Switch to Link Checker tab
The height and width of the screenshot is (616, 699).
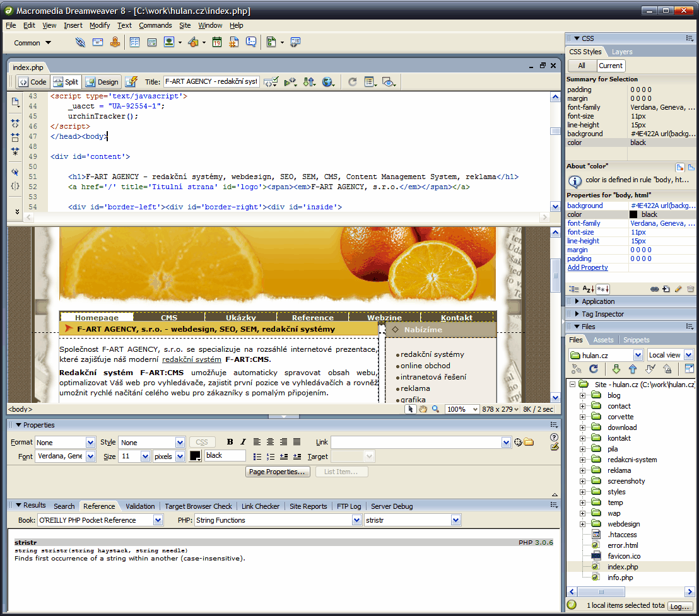point(261,506)
